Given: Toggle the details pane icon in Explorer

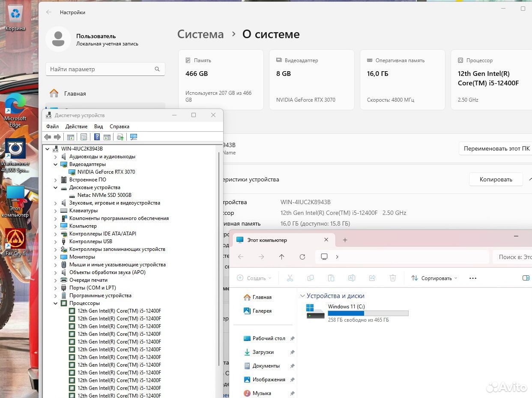Looking at the screenshot, I should (x=526, y=278).
